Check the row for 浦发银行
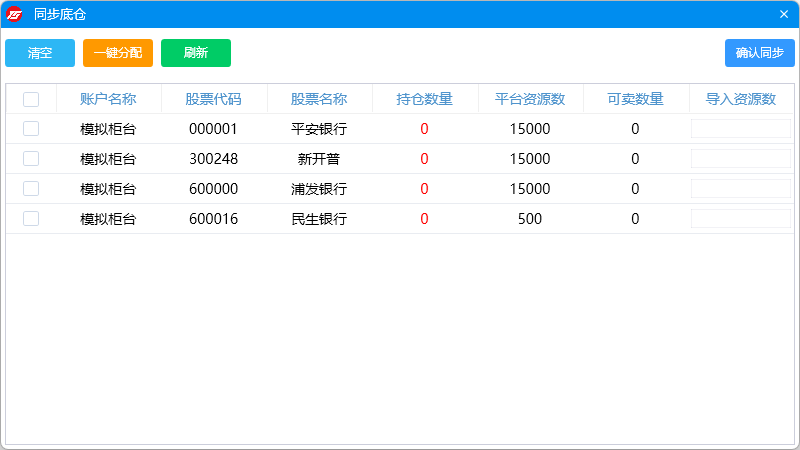 coord(31,189)
